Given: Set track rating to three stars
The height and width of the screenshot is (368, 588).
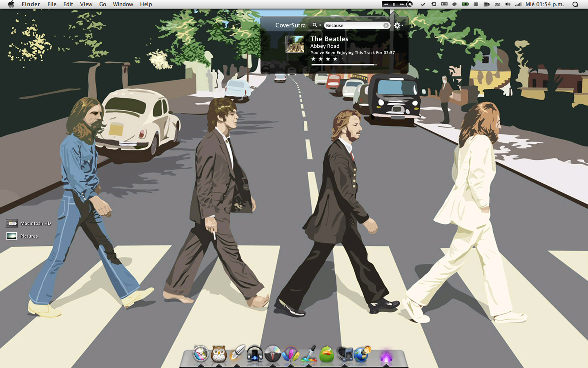Looking at the screenshot, I should click(x=328, y=59).
